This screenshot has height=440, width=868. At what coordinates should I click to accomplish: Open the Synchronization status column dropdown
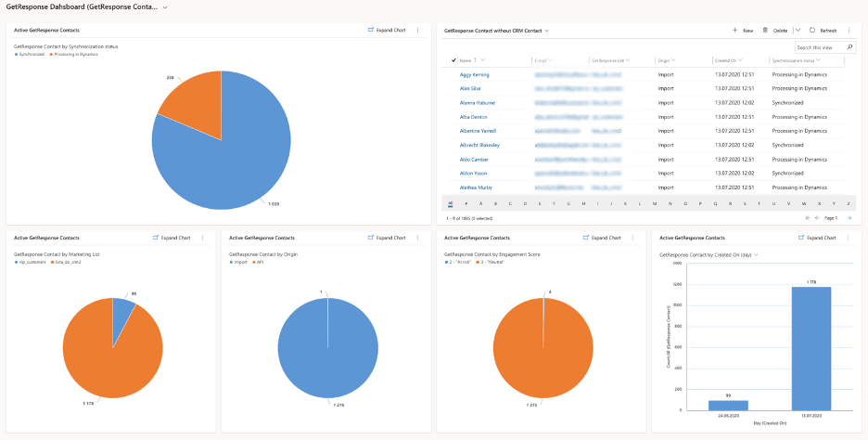pyautogui.click(x=818, y=60)
